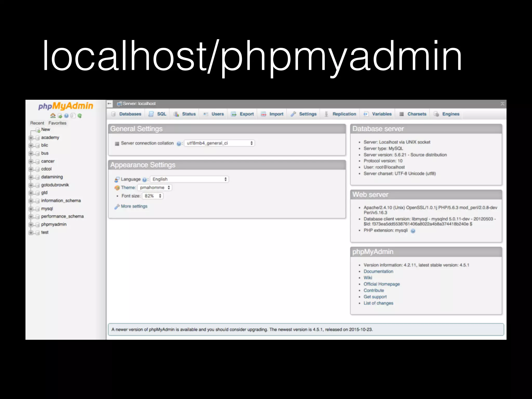Expand the cancer database tree node
Image resolution: width=532 pixels, height=399 pixels.
31,162
